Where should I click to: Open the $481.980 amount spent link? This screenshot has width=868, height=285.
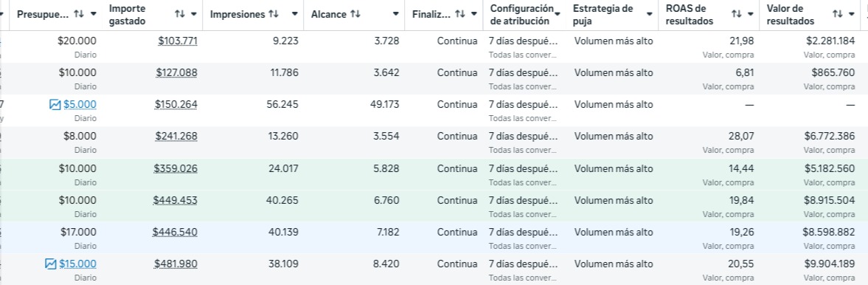click(176, 264)
